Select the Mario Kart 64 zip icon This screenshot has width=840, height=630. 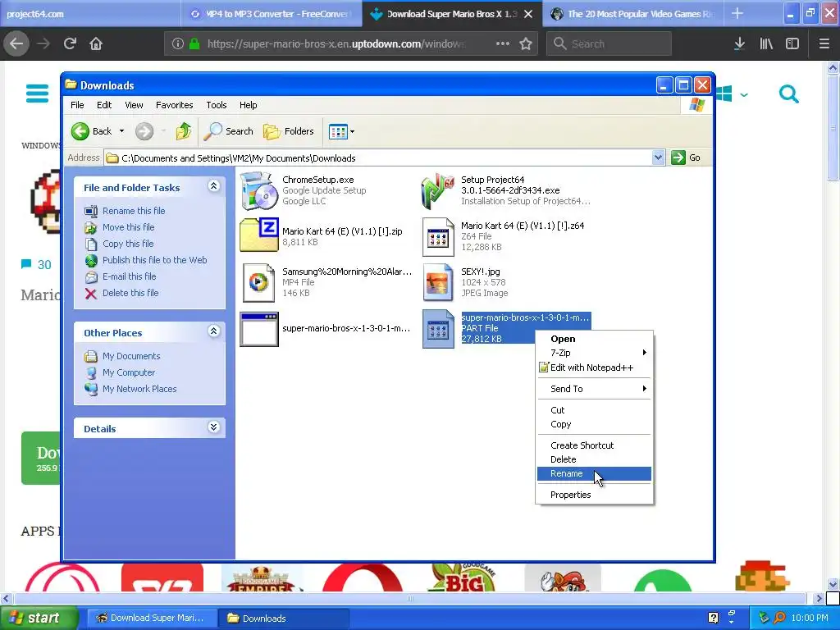[259, 235]
